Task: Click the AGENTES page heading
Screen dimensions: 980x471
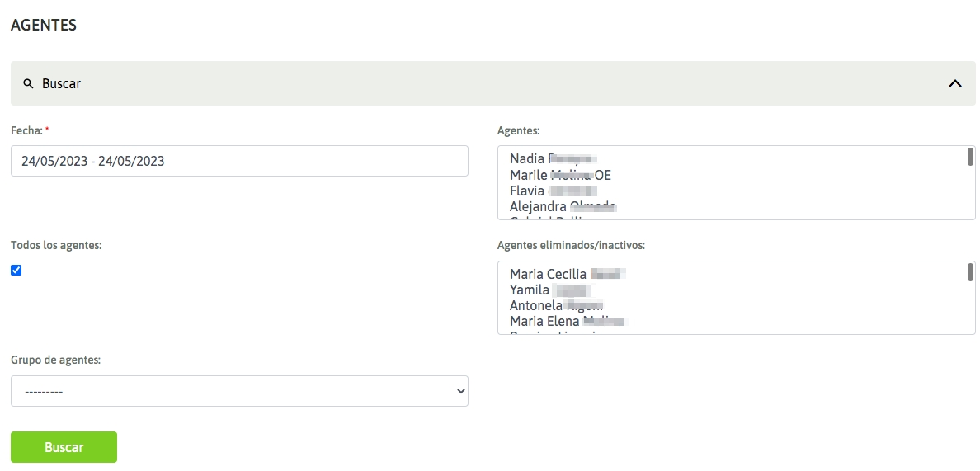Action: point(44,26)
